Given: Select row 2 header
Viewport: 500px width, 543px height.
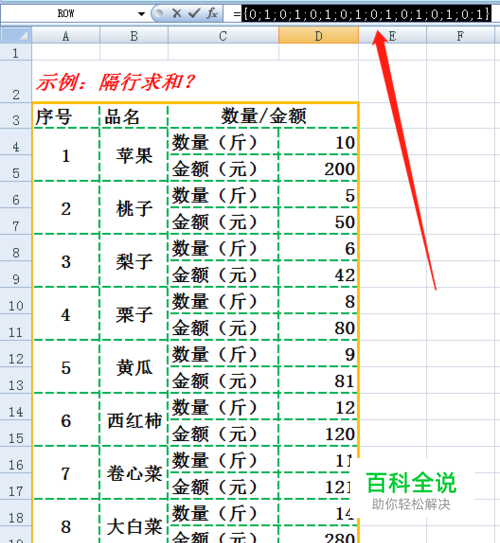Looking at the screenshot, I should pyautogui.click(x=16, y=82).
